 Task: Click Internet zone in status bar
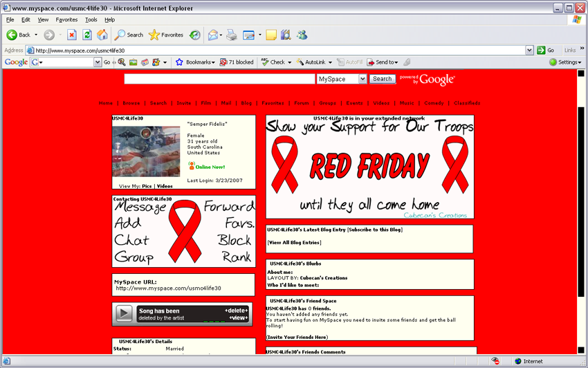(x=529, y=361)
